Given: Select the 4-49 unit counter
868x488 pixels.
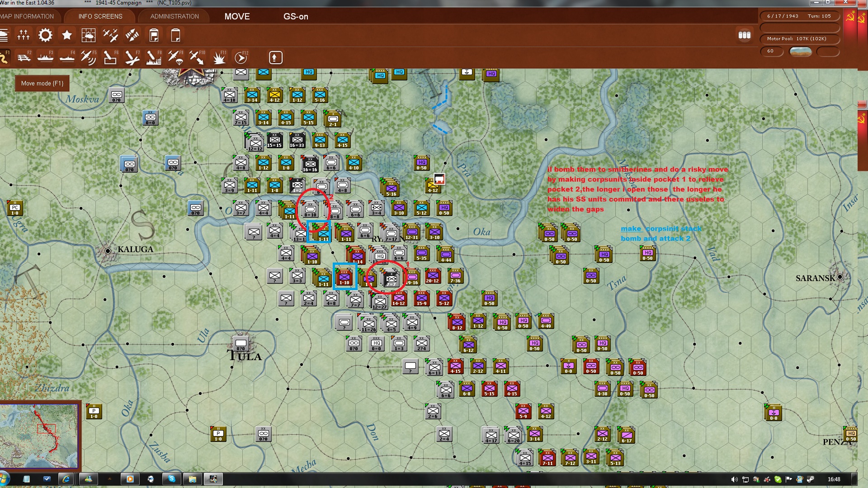Looking at the screenshot, I should [546, 321].
